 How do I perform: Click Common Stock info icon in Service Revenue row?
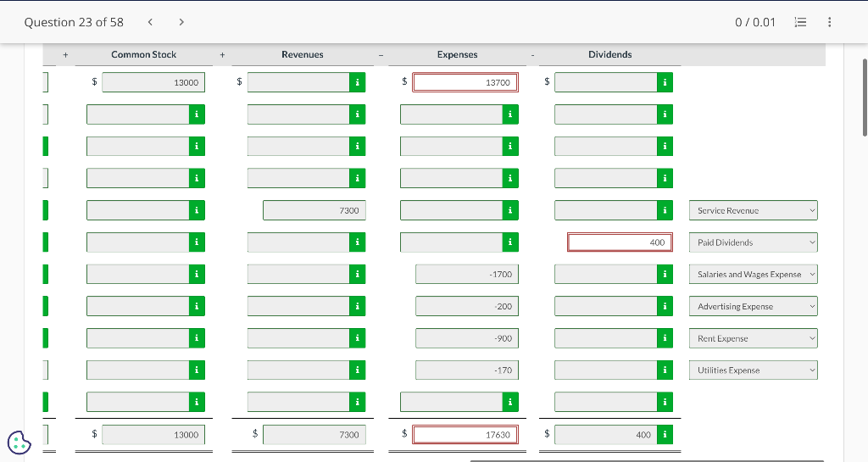click(197, 210)
